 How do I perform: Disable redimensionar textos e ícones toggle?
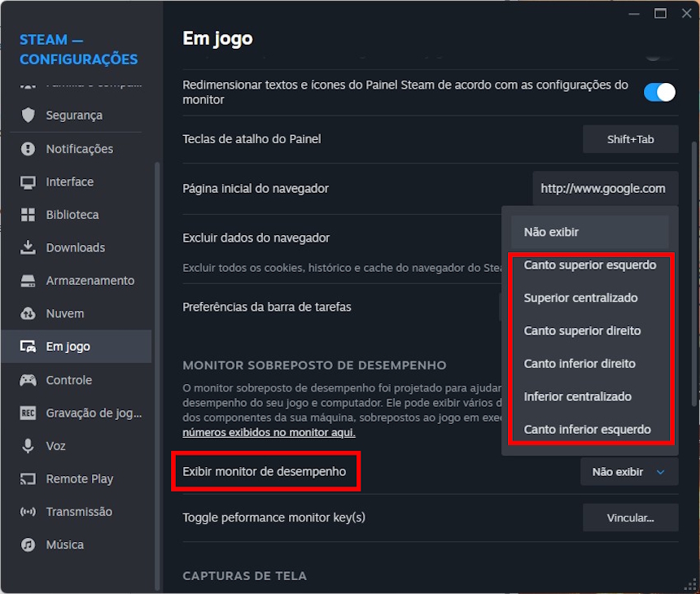coord(659,92)
